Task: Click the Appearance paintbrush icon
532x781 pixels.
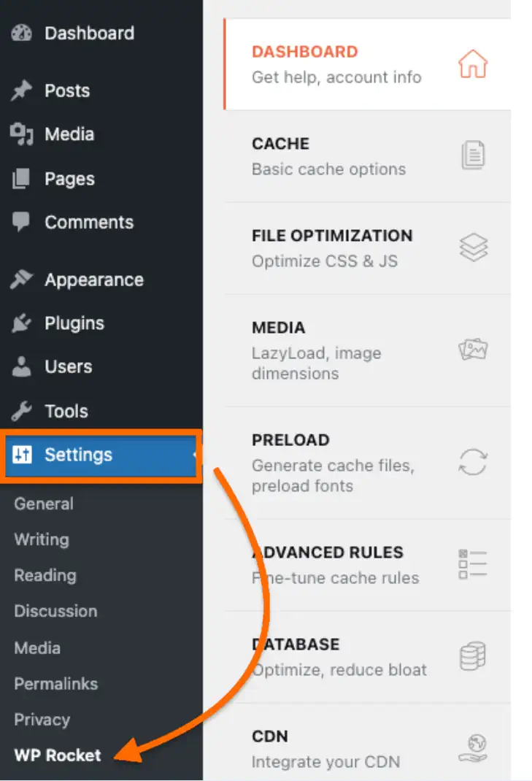Action: coord(20,280)
